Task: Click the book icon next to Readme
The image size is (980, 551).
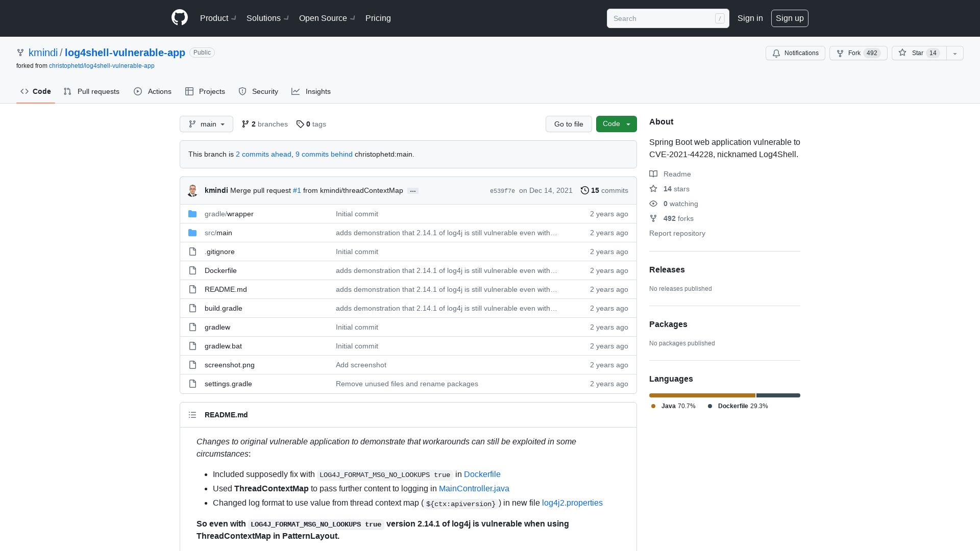Action: [x=653, y=174]
